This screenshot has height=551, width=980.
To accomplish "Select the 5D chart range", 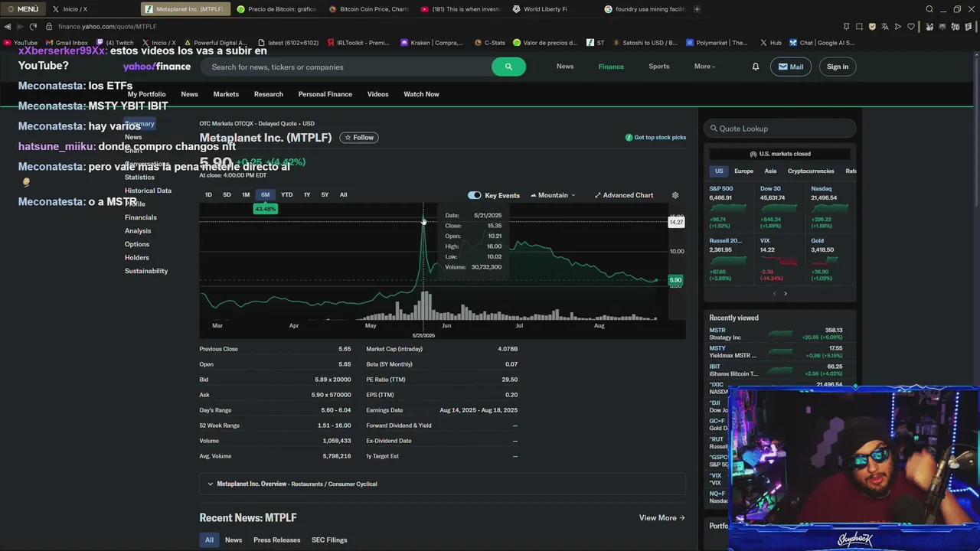I will point(227,195).
